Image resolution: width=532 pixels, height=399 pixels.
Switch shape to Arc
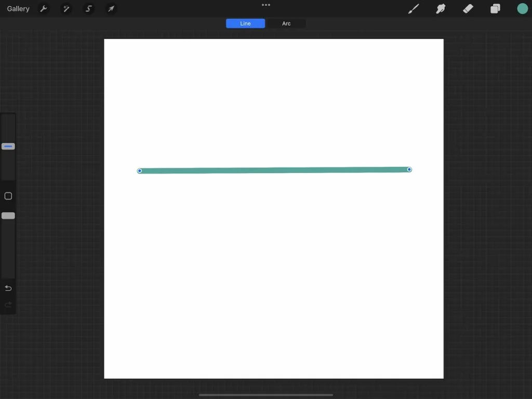point(286,23)
